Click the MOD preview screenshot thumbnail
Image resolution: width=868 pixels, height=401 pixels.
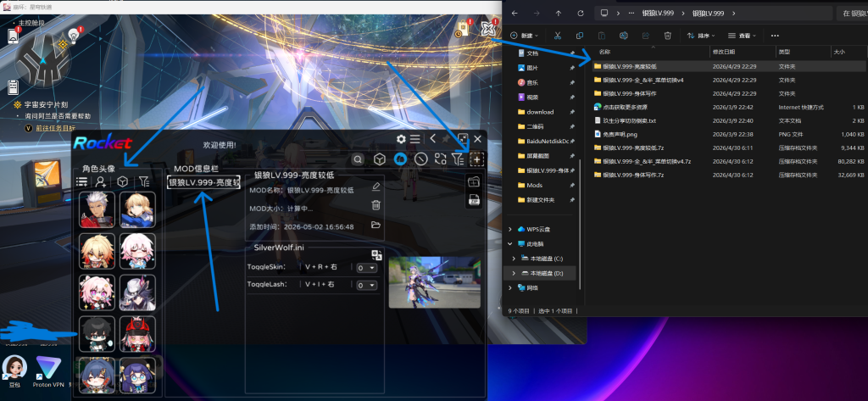(435, 282)
